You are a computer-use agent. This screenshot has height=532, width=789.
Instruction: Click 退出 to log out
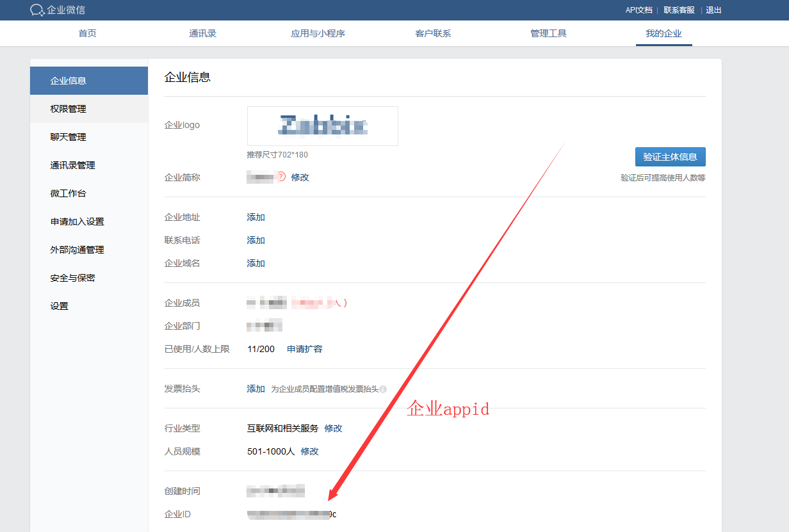coord(713,10)
